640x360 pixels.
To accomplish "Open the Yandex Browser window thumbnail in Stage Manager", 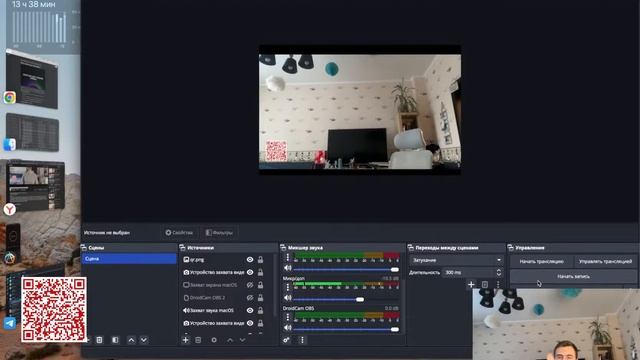I will [36, 186].
